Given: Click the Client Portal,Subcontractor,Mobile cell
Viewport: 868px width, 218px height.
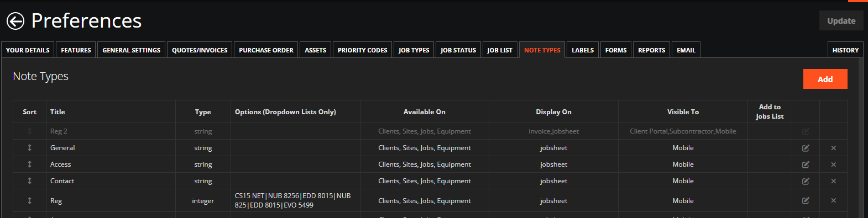Looking at the screenshot, I should click(683, 131).
